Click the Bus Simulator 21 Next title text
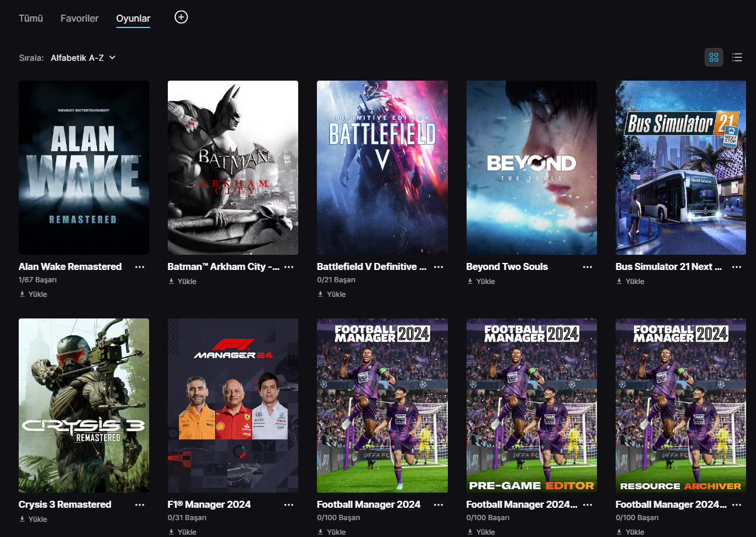 pyautogui.click(x=669, y=266)
